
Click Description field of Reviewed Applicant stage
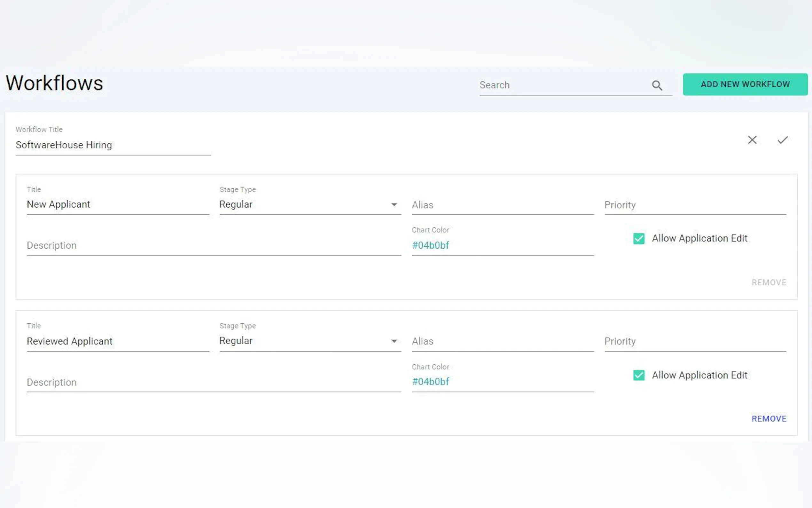(x=214, y=382)
